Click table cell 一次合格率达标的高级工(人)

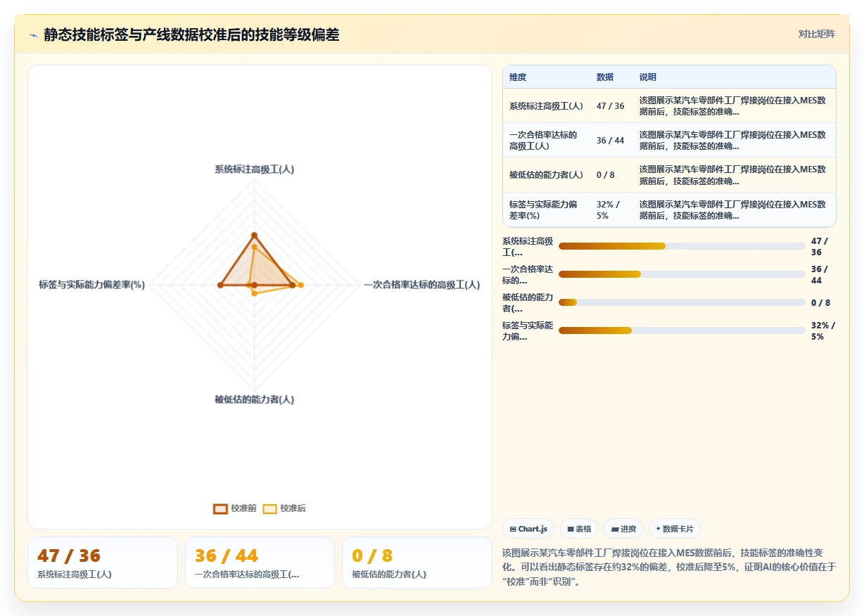click(543, 141)
